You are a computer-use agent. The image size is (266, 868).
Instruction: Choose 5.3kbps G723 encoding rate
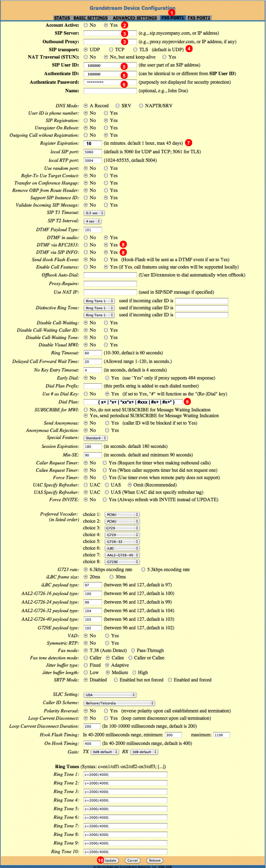click(143, 569)
